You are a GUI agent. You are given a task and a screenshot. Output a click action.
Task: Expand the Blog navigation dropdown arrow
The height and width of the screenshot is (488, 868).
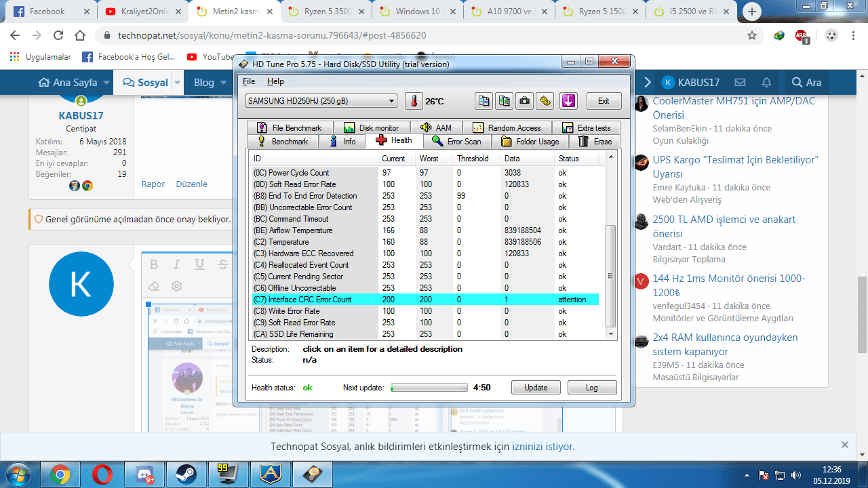[223, 83]
